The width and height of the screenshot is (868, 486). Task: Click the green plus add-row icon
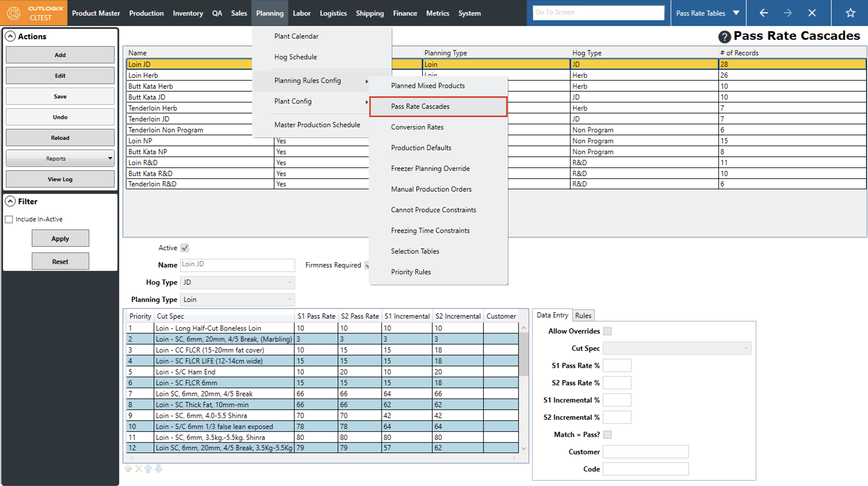(x=128, y=468)
